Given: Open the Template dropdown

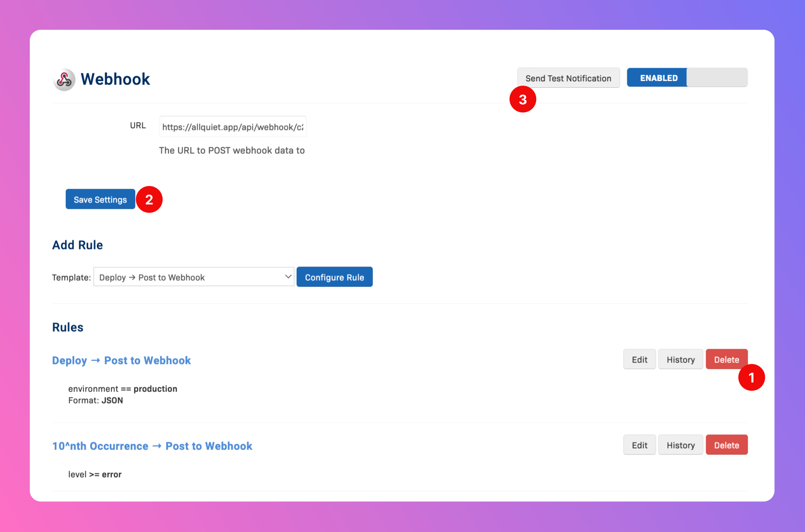Looking at the screenshot, I should (193, 277).
